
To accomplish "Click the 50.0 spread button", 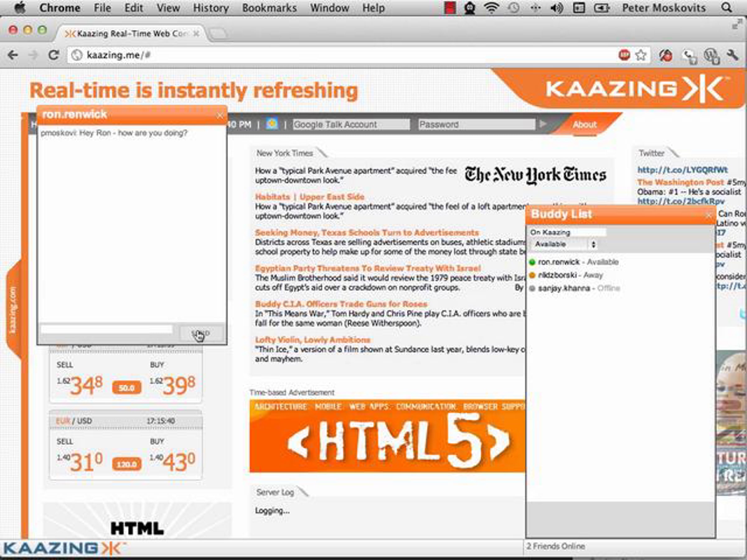I will [x=127, y=388].
